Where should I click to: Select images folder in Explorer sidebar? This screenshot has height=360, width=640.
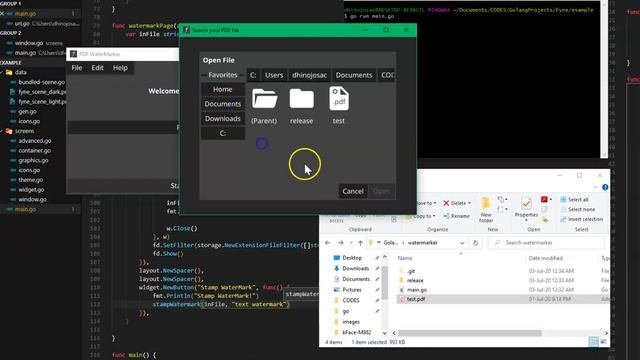click(x=347, y=322)
